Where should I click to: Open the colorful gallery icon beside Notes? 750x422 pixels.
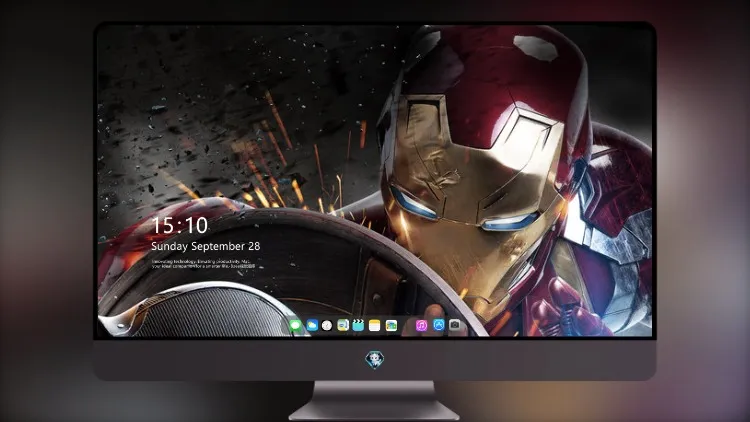pos(391,325)
